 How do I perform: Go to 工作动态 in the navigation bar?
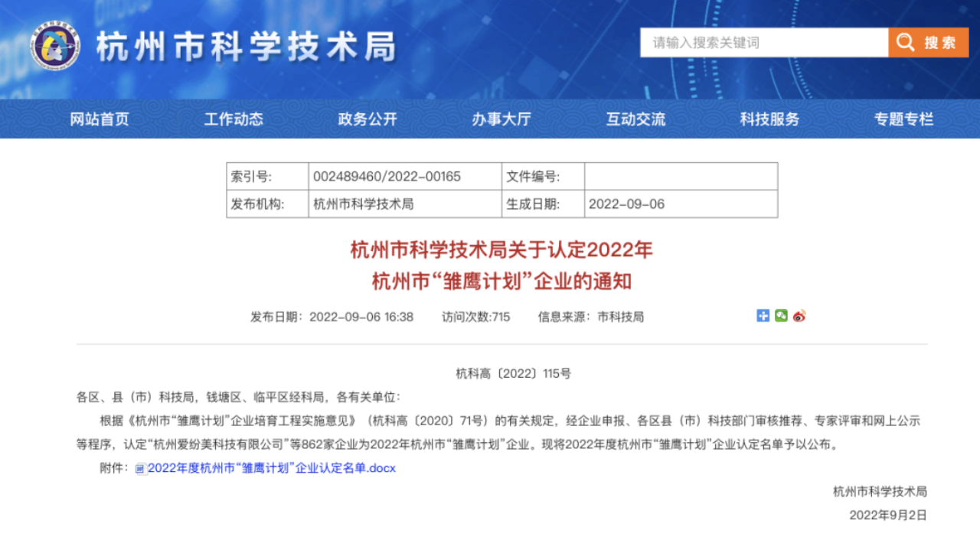coord(234,119)
